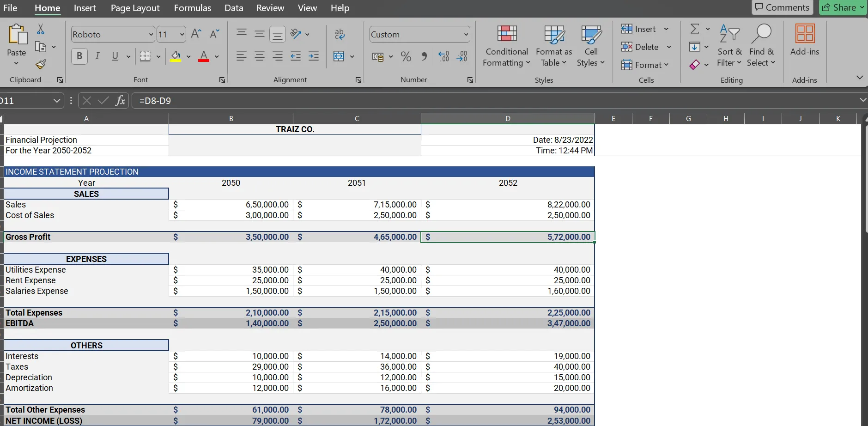Align text right

coord(277,56)
